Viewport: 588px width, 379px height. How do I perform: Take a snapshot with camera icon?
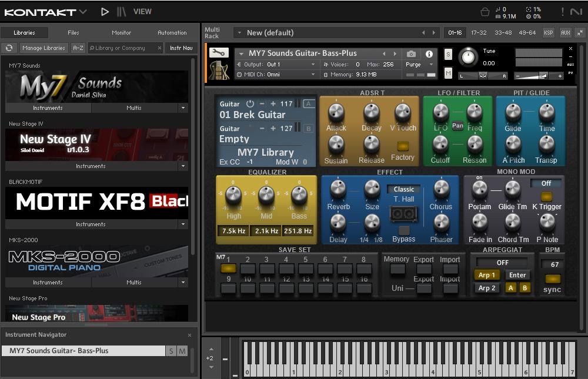point(411,54)
